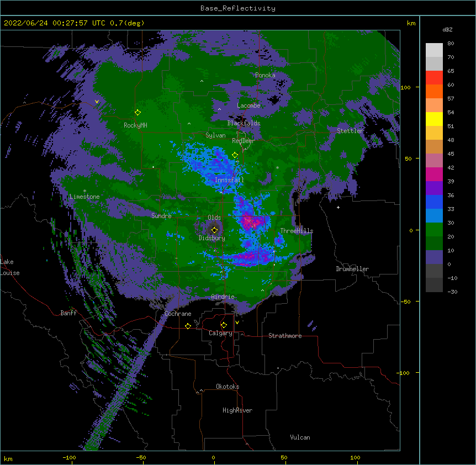This screenshot has width=476, height=465.
Task: Click the asterisk marker above Limestone label
Action: pyautogui.click(x=84, y=191)
